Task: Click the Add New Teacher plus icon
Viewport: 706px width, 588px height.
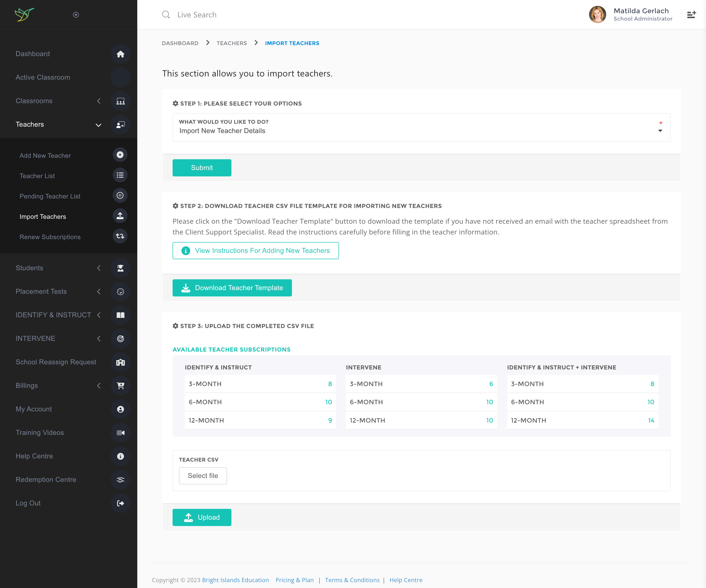Action: [x=120, y=155]
